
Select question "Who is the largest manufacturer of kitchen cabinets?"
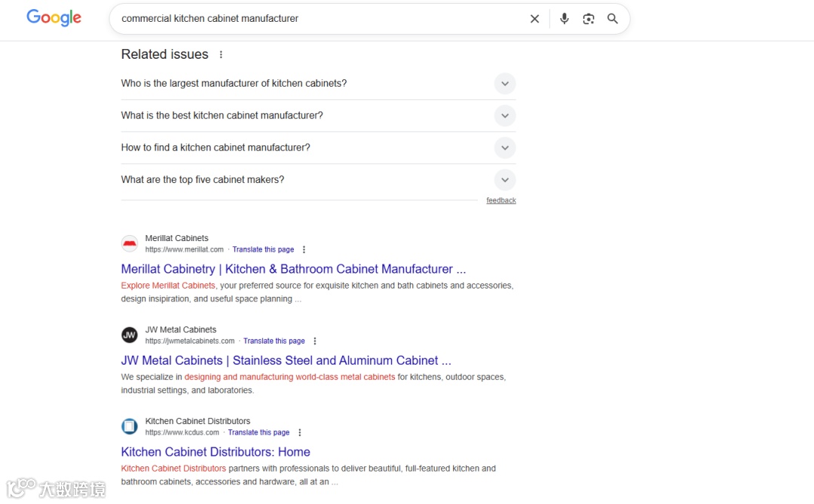(234, 83)
